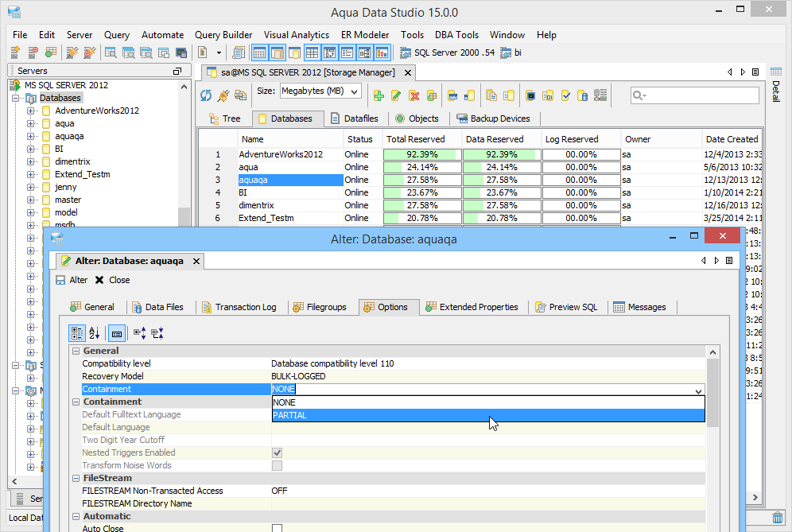Viewport: 792px width, 532px height.
Task: Click the pencil alter database icon
Action: click(x=396, y=95)
